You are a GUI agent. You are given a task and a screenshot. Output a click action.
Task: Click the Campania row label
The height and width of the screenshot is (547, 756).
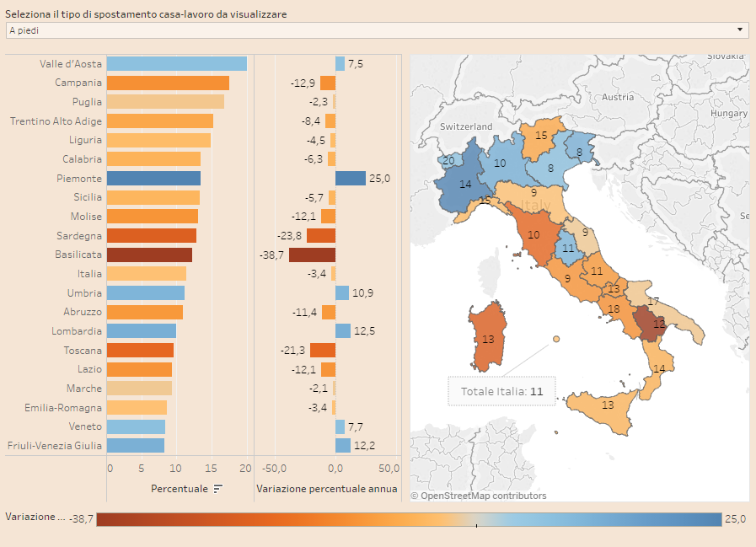78,83
